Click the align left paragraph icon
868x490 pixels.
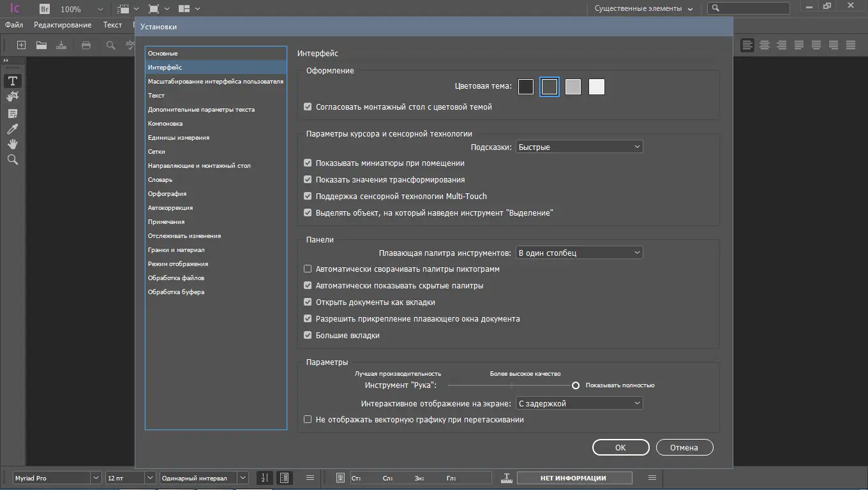(747, 45)
